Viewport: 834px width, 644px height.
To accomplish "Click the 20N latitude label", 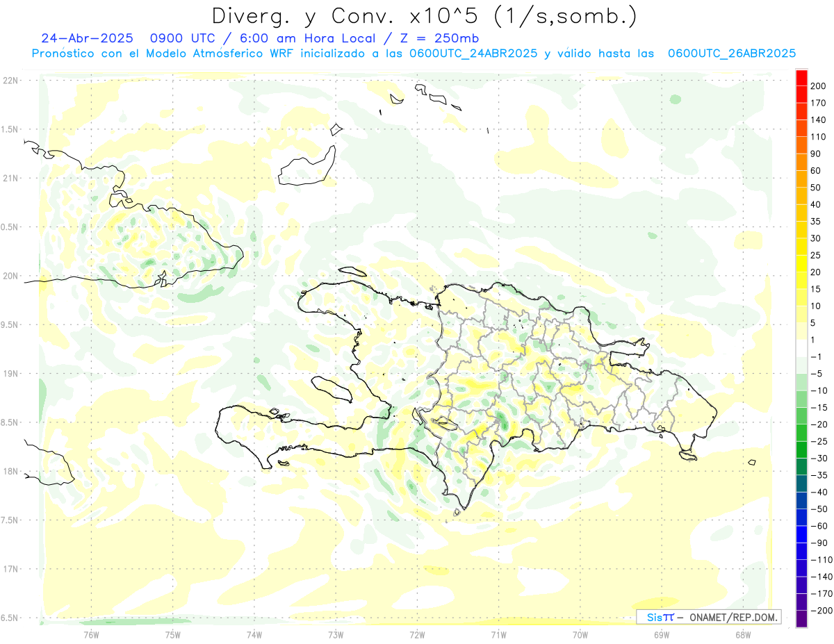I will (x=10, y=276).
